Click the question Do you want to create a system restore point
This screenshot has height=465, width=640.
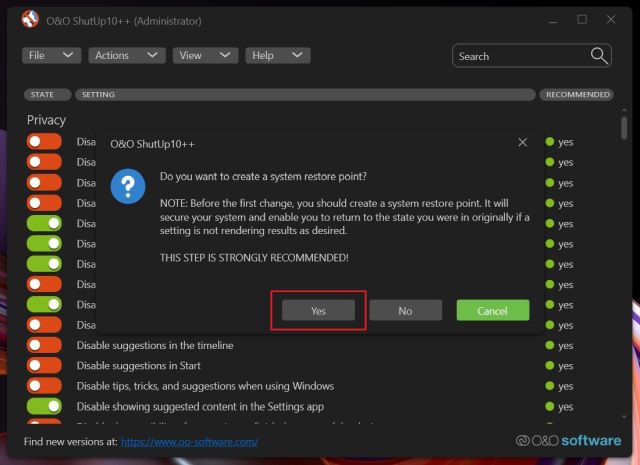pos(263,177)
